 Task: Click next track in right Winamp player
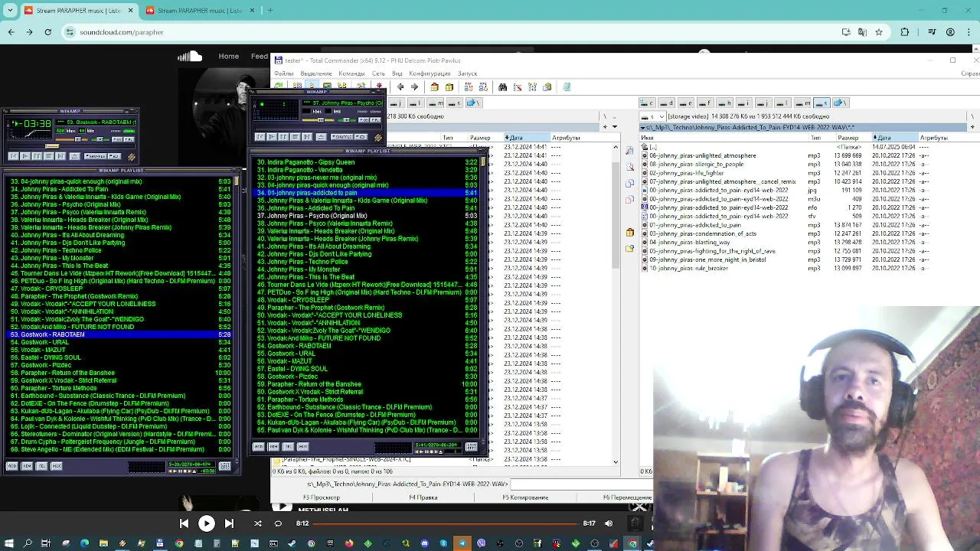(x=307, y=137)
